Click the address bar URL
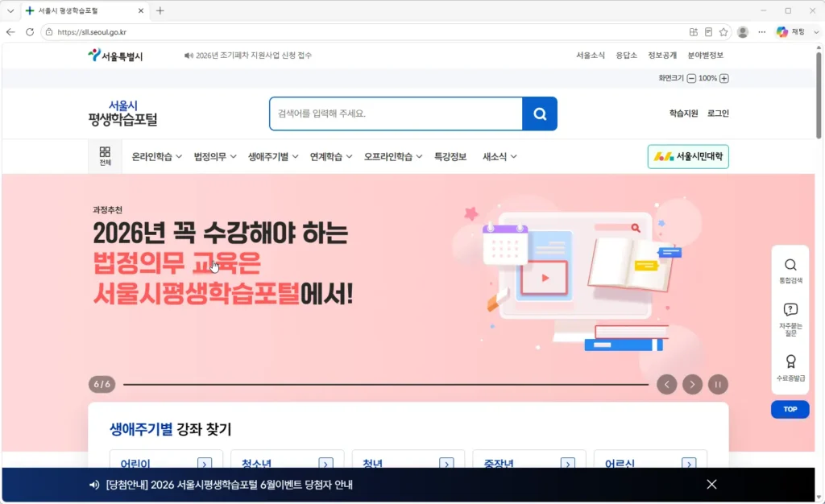The image size is (825, 504). [92, 32]
